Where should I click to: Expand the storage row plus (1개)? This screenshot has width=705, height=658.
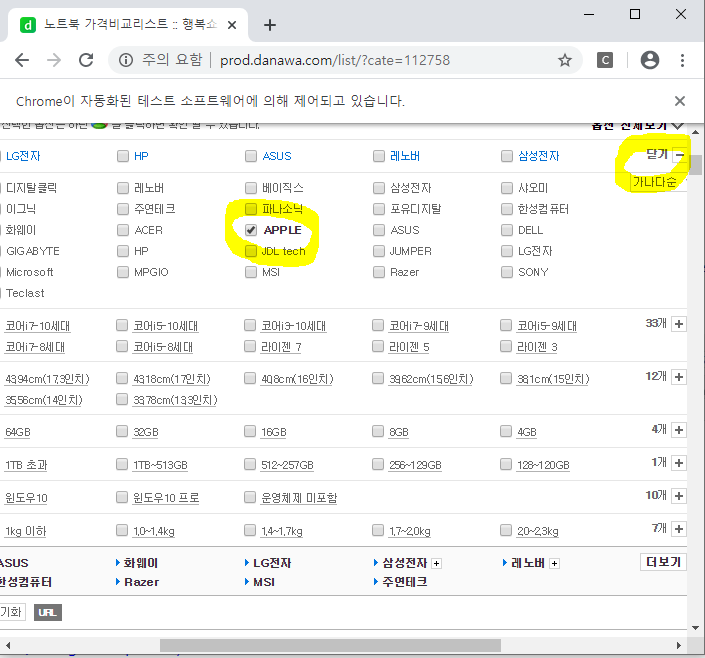point(679,463)
